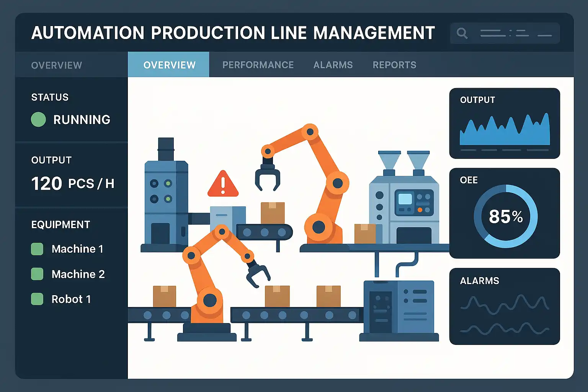The image size is (588, 392).
Task: Switch to the Performance tab
Action: pyautogui.click(x=258, y=65)
